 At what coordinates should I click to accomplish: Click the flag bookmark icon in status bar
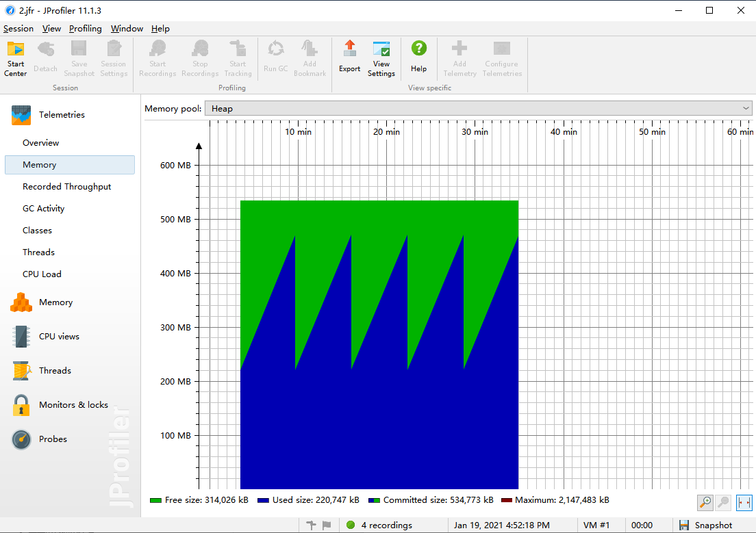coord(327,525)
